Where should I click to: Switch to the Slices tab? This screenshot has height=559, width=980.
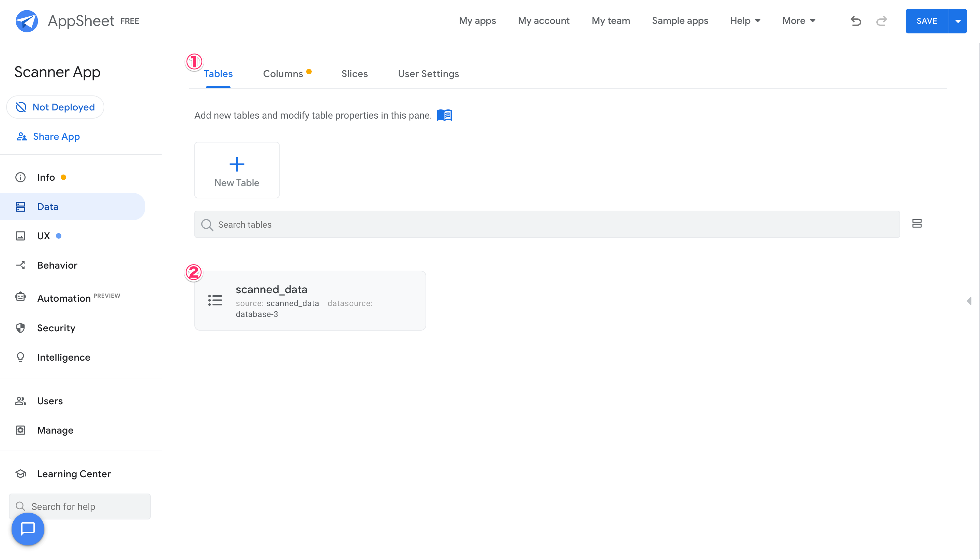point(354,74)
